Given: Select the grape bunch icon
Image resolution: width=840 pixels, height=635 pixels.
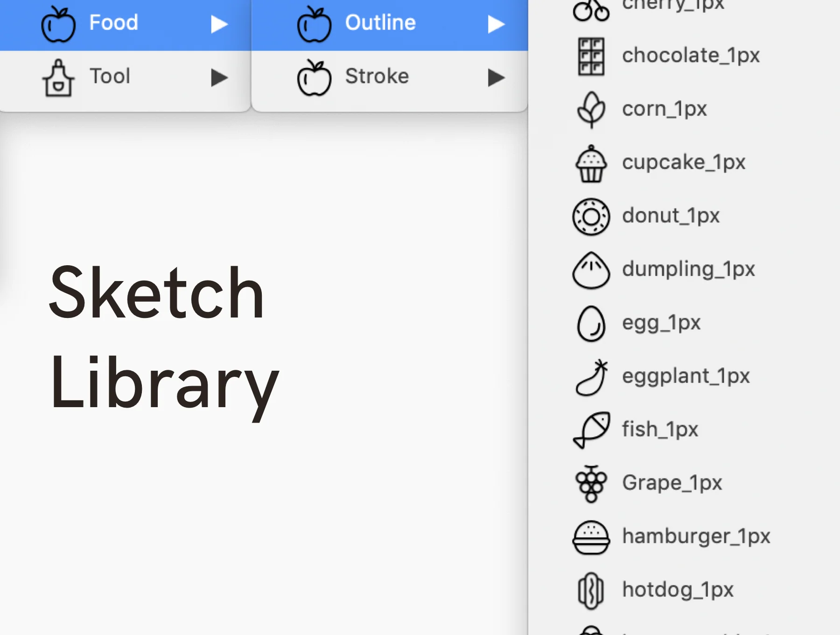Looking at the screenshot, I should pos(591,484).
